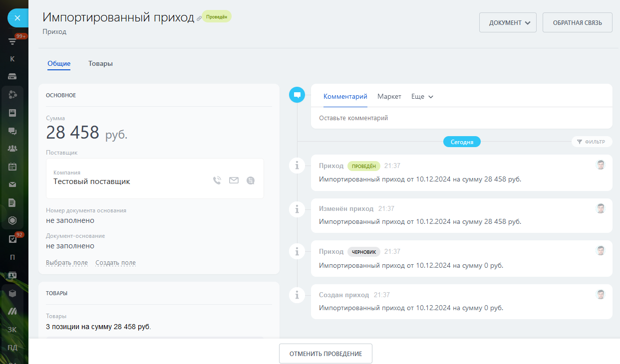Open the ПД item in the sidebar
Viewport: 620px width, 364px height.
pyautogui.click(x=12, y=347)
